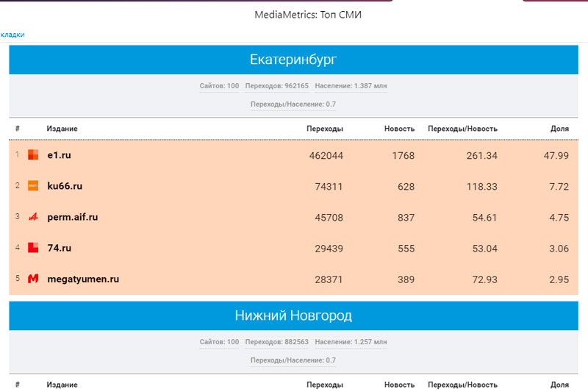The height and width of the screenshot is (392, 588).
Task: Click the perm.aif.ru red favicon
Action: coord(33,217)
